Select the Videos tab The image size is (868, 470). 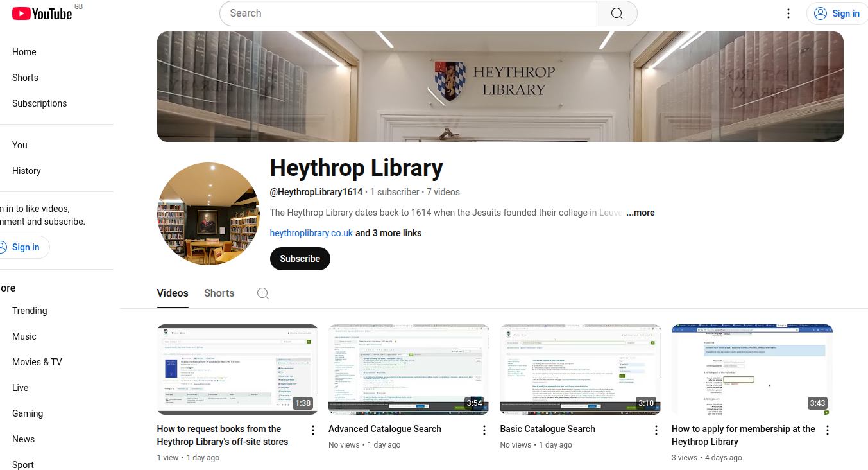coord(172,293)
